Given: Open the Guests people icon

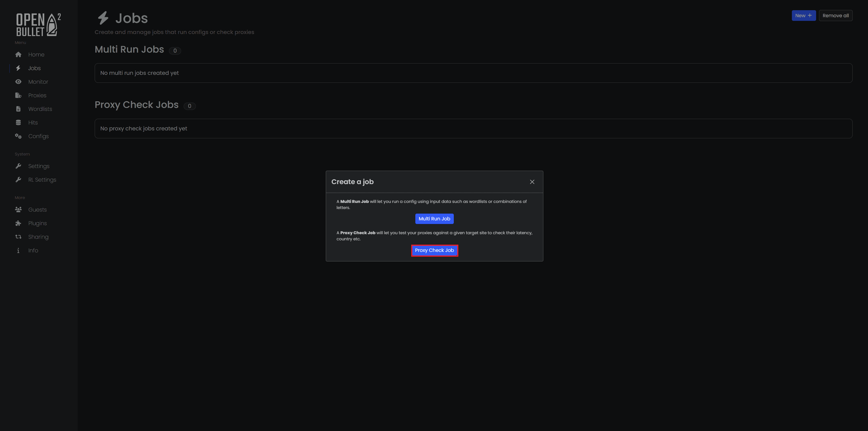Looking at the screenshot, I should [x=18, y=209].
